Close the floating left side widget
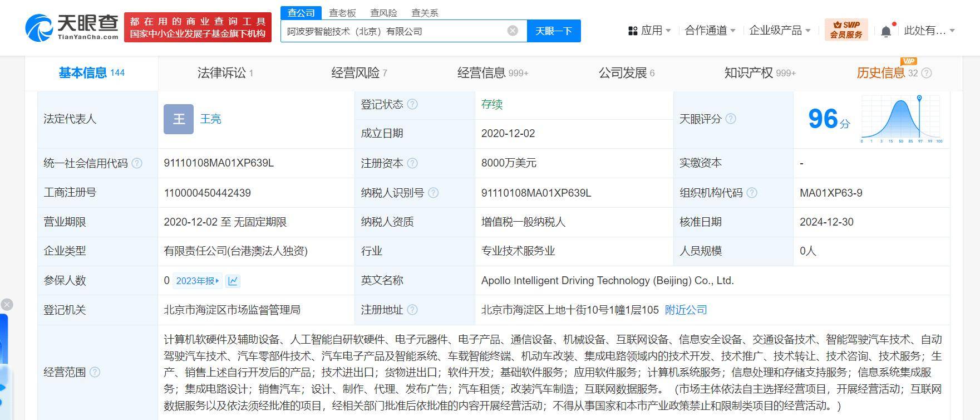This screenshot has width=980, height=420. tap(7, 305)
